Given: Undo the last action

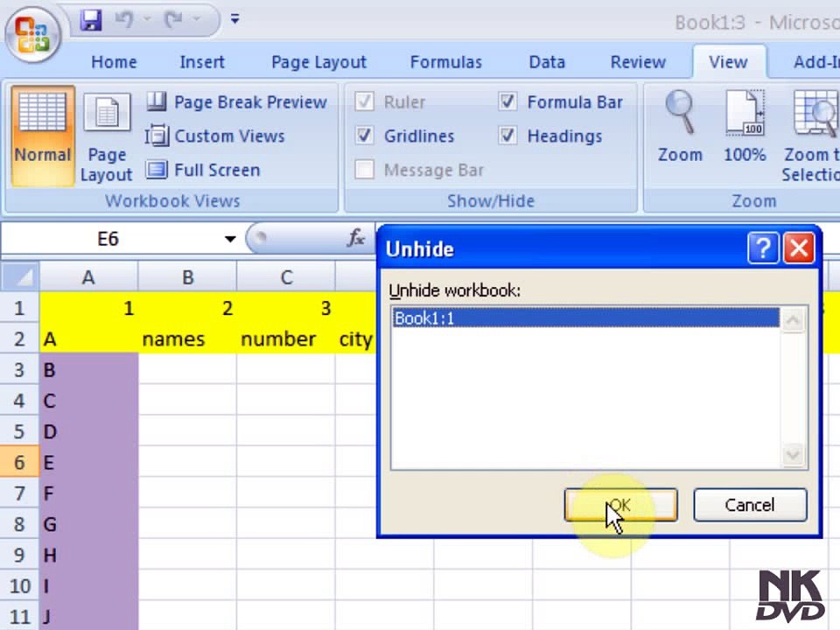Looking at the screenshot, I should click(x=124, y=20).
